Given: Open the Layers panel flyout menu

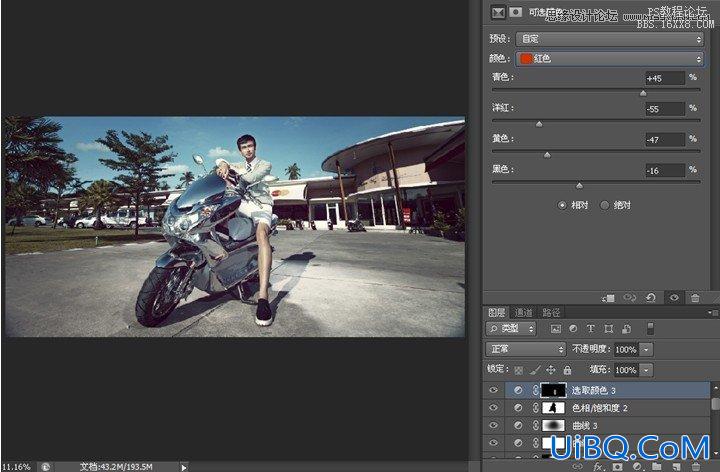Looking at the screenshot, I should [713, 313].
